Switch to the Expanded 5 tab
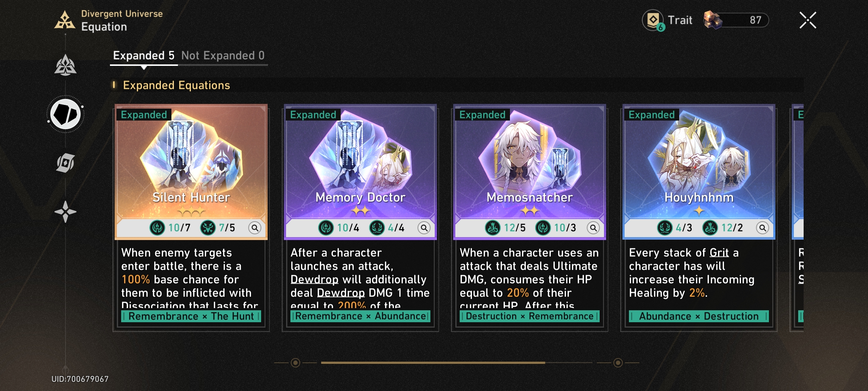The width and height of the screenshot is (868, 391). pyautogui.click(x=144, y=55)
